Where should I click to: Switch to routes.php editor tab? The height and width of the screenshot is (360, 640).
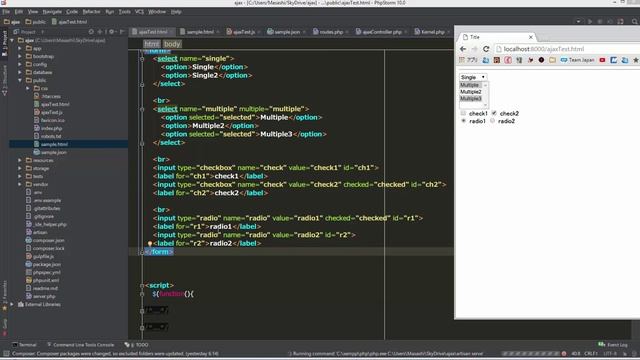click(x=331, y=32)
